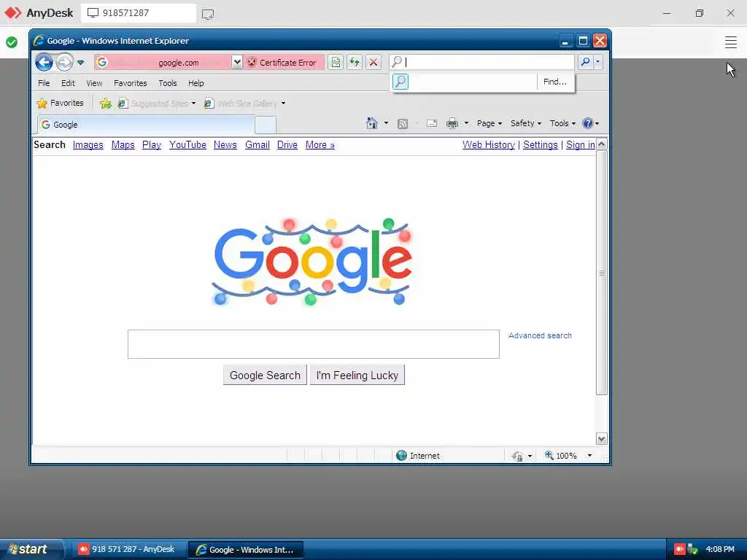
Task: Expand the Home button dropdown arrow
Action: click(x=386, y=123)
